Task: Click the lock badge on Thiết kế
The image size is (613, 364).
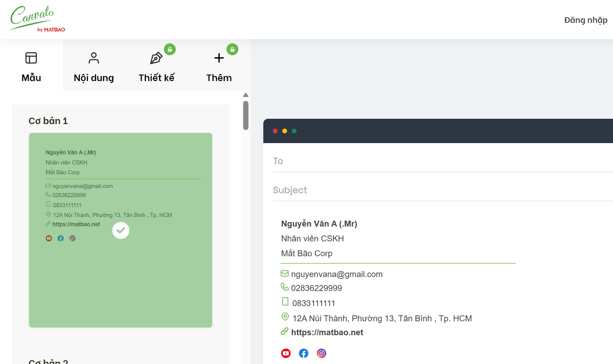Action: tap(170, 49)
